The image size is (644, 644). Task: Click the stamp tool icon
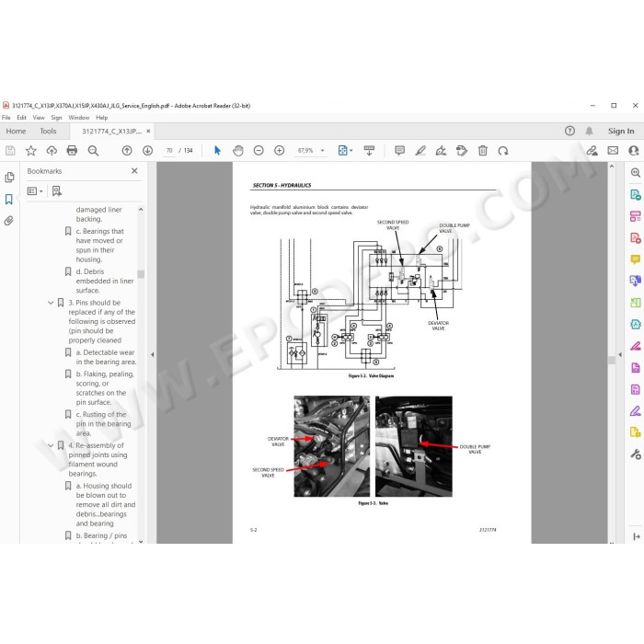tap(462, 151)
